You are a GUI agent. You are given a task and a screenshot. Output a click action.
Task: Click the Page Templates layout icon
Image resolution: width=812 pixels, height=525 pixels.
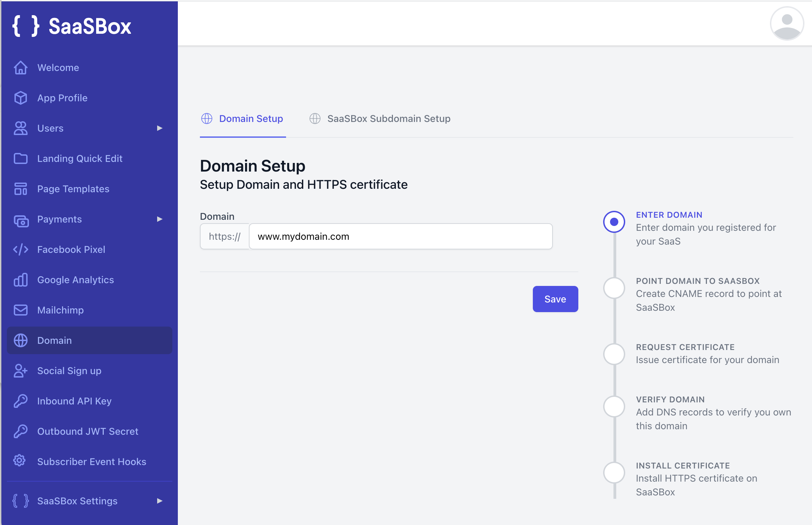[21, 189]
